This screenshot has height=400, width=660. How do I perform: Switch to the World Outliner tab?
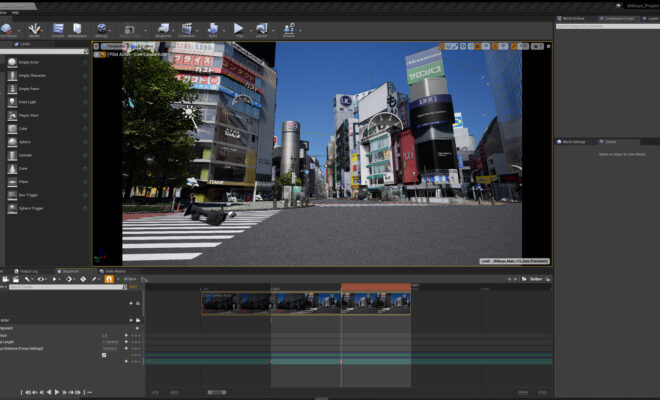(x=572, y=19)
